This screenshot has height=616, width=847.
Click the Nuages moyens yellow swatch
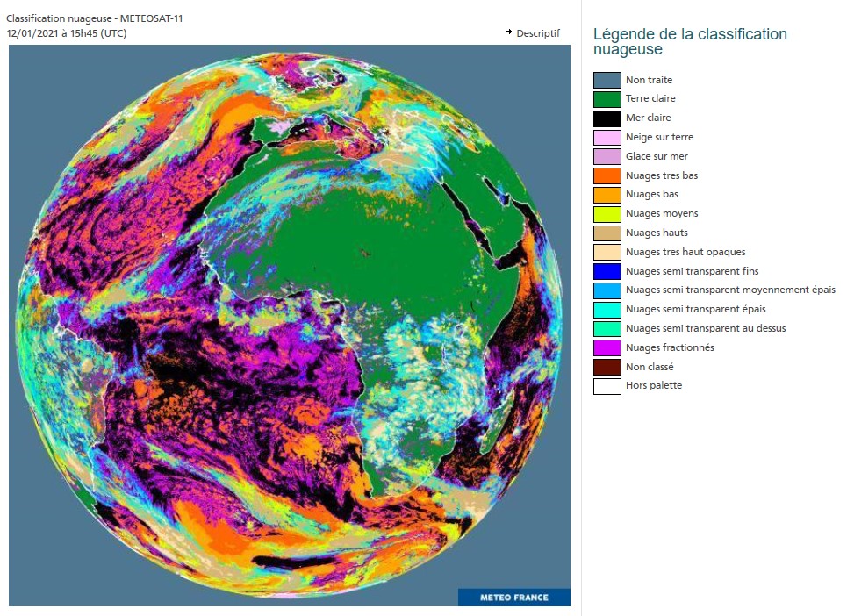[607, 214]
